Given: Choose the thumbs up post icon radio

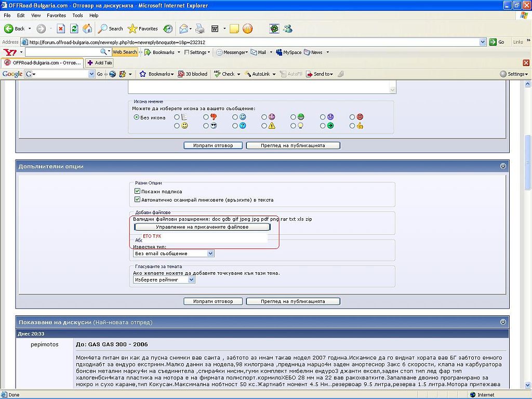Looking at the screenshot, I should click(353, 126).
